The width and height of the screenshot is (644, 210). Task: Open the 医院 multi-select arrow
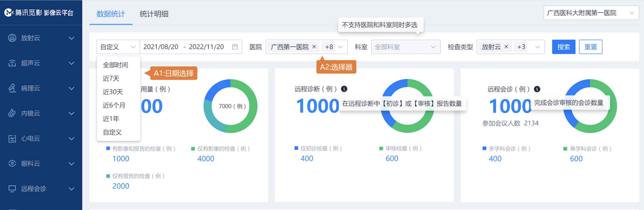[340, 47]
